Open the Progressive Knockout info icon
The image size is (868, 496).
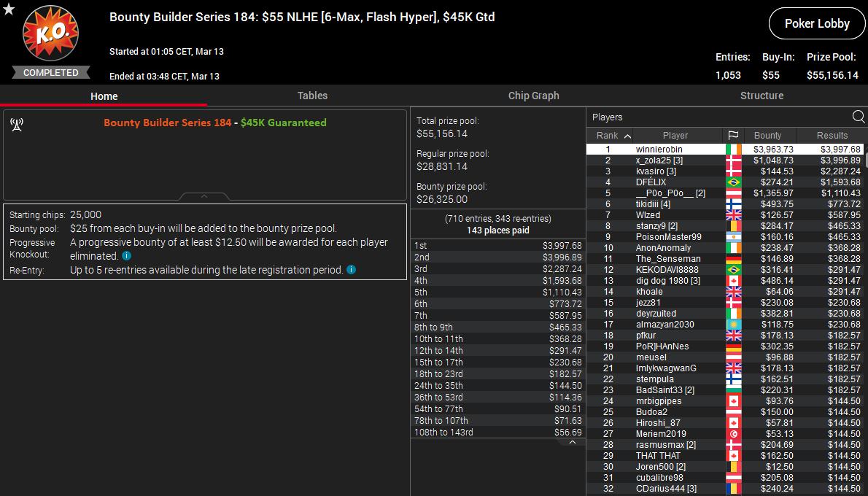(127, 256)
